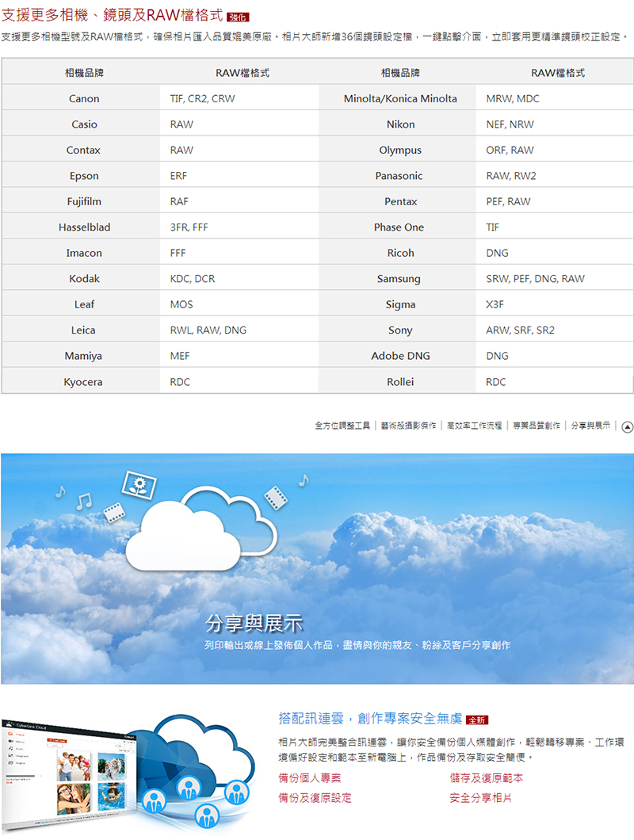Select the 專業品質創作 navigation link

(537, 426)
